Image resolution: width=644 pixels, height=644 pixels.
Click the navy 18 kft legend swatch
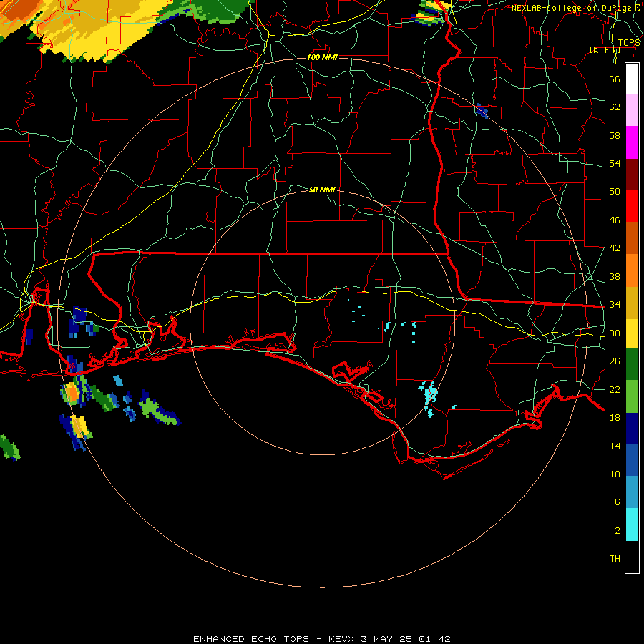click(632, 429)
